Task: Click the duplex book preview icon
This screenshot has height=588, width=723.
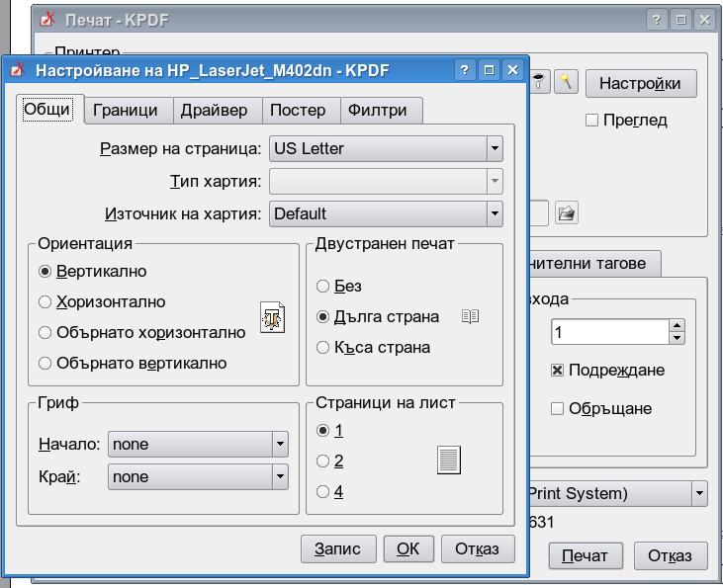Action: tap(471, 316)
